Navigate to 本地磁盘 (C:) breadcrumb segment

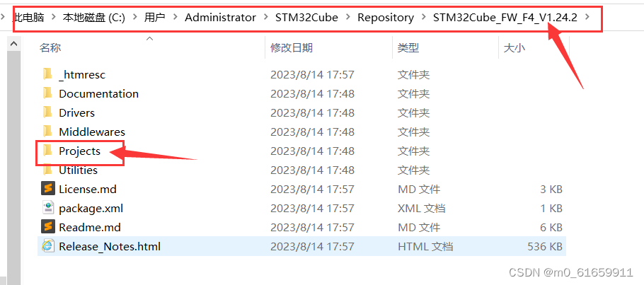pos(93,17)
